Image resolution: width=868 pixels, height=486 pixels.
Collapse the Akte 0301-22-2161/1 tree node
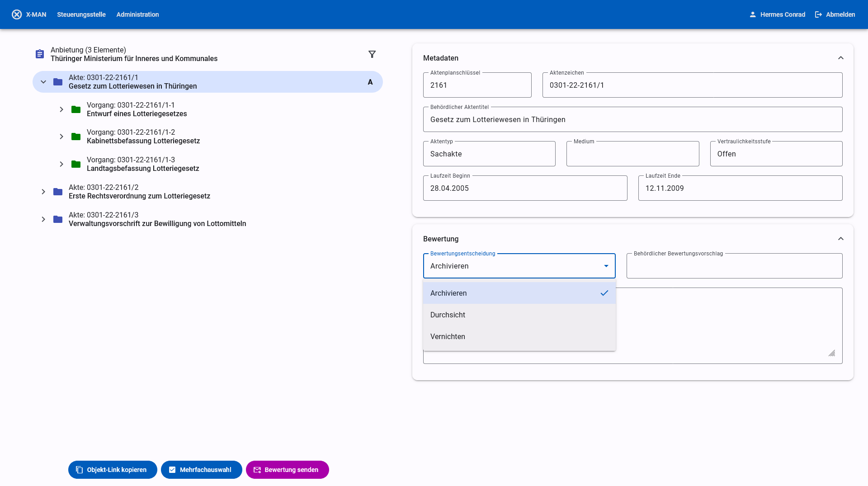click(x=43, y=82)
